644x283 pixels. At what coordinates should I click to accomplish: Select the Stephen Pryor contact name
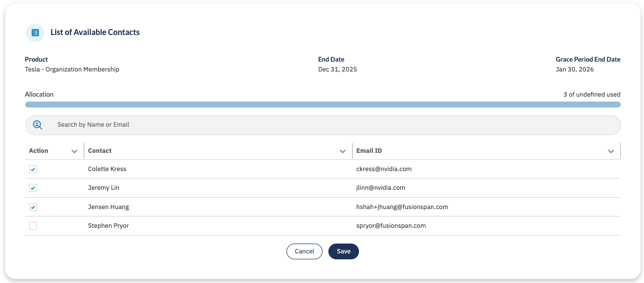[x=108, y=226]
